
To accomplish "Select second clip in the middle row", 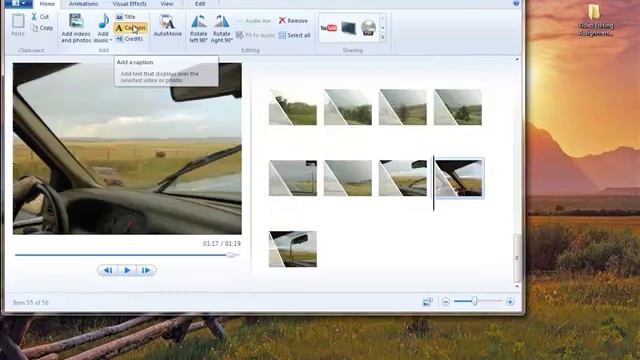I will click(348, 178).
